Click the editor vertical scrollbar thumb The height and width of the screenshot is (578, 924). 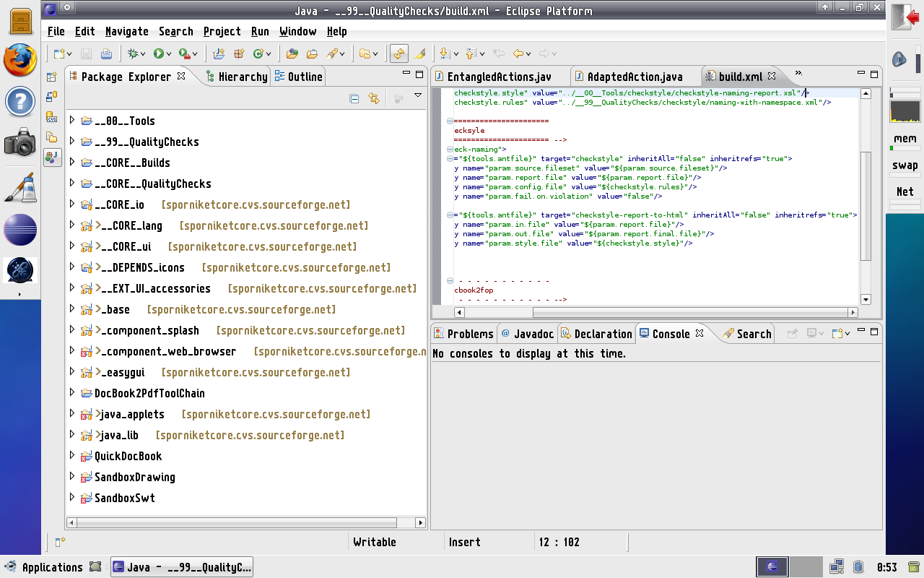866,206
